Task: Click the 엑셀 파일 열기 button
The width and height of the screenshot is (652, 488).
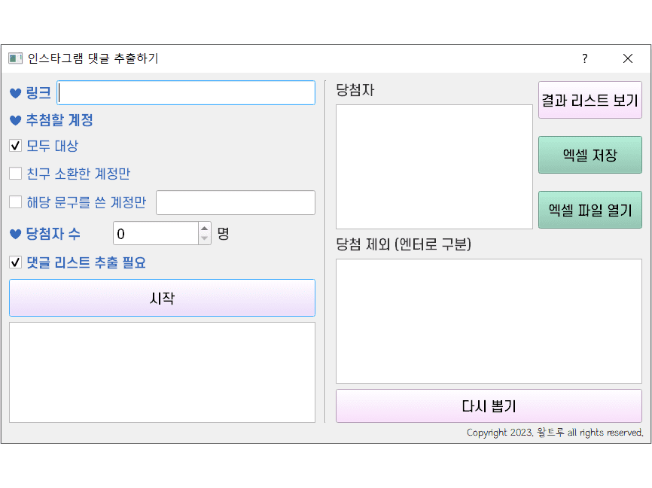Action: (589, 210)
